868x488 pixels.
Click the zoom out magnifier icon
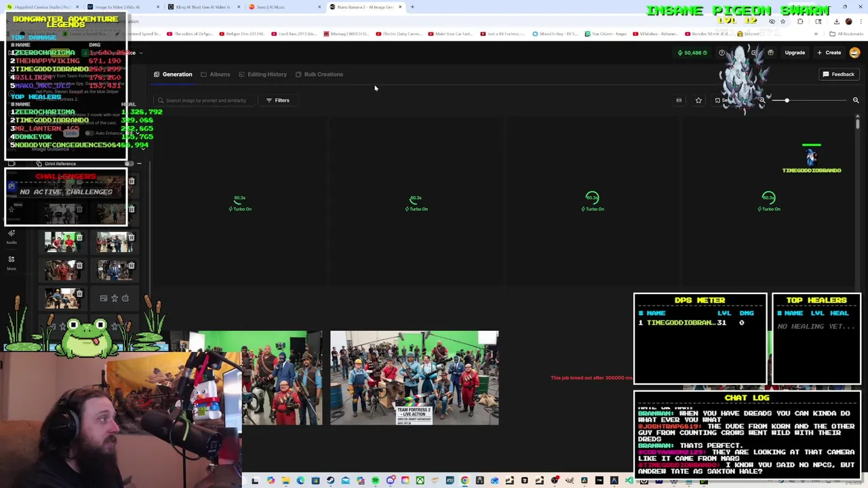click(x=762, y=100)
